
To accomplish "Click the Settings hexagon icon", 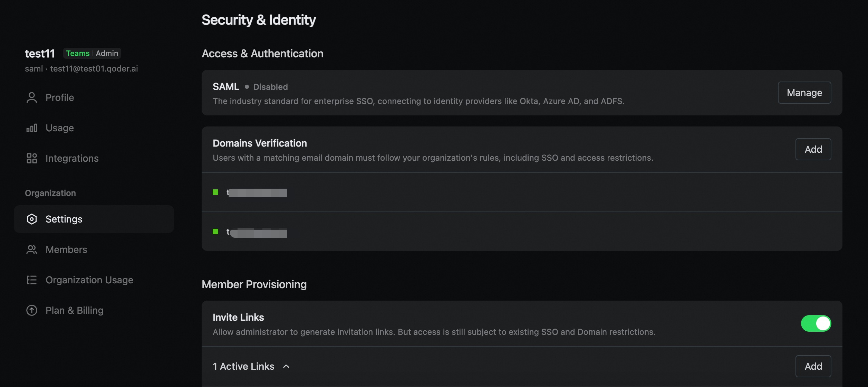I will click(x=31, y=219).
